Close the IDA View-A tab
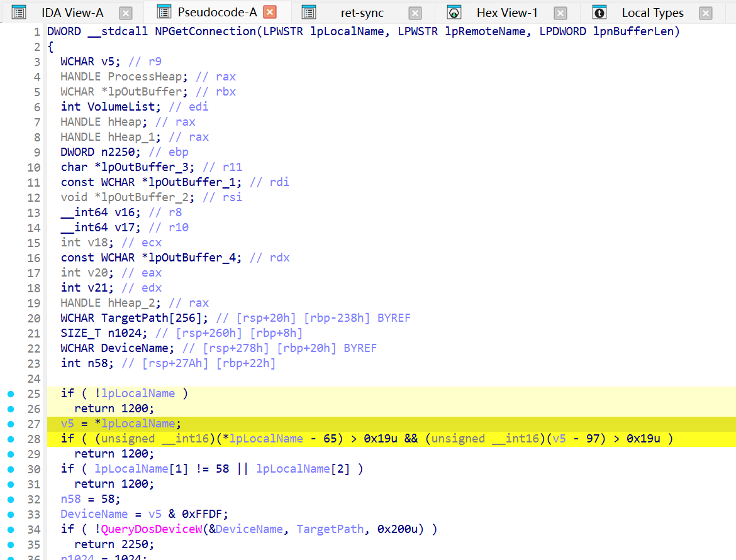Image resolution: width=736 pixels, height=560 pixels. pos(126,13)
